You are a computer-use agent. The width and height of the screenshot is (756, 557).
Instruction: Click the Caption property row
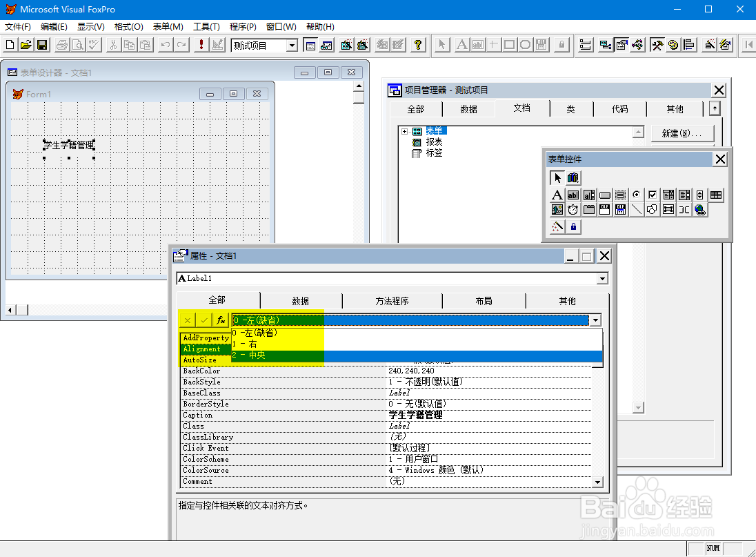(x=386, y=416)
